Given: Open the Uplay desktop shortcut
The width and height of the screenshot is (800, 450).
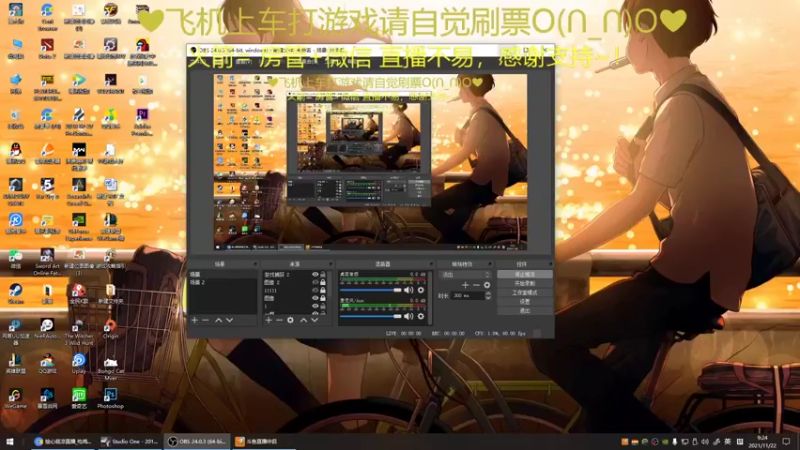Looking at the screenshot, I should 79,364.
